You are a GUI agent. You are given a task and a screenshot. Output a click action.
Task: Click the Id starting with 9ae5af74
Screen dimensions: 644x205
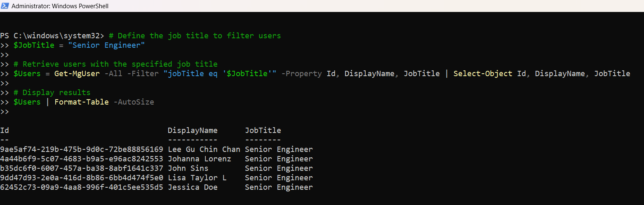(x=82, y=149)
